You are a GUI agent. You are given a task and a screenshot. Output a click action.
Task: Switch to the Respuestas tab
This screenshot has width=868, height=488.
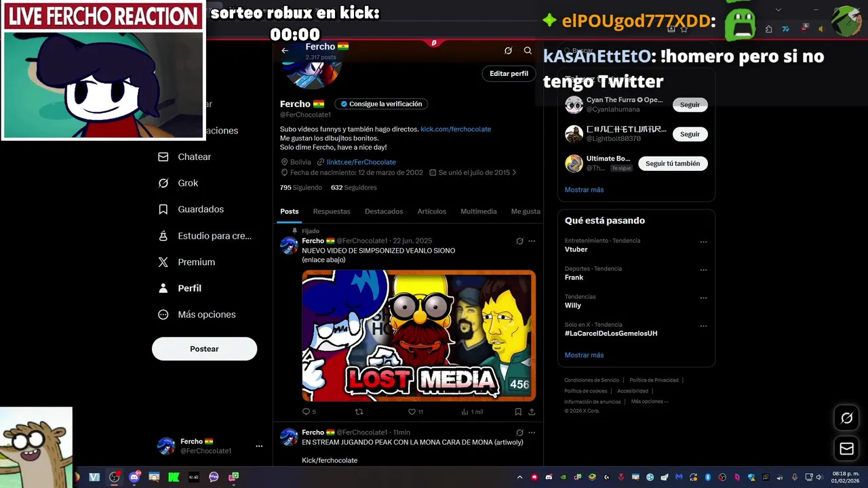(332, 211)
